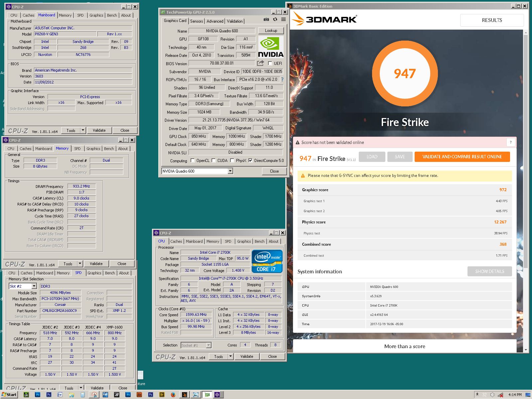Toggle the OpenCL checkbox
Screen dimensions: 532x399
[x=193, y=160]
